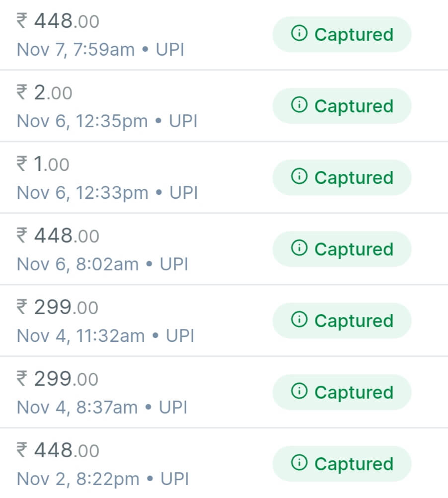Open the ₹1.00 payment at 12:33pm
The image size is (448, 498).
pos(44,165)
